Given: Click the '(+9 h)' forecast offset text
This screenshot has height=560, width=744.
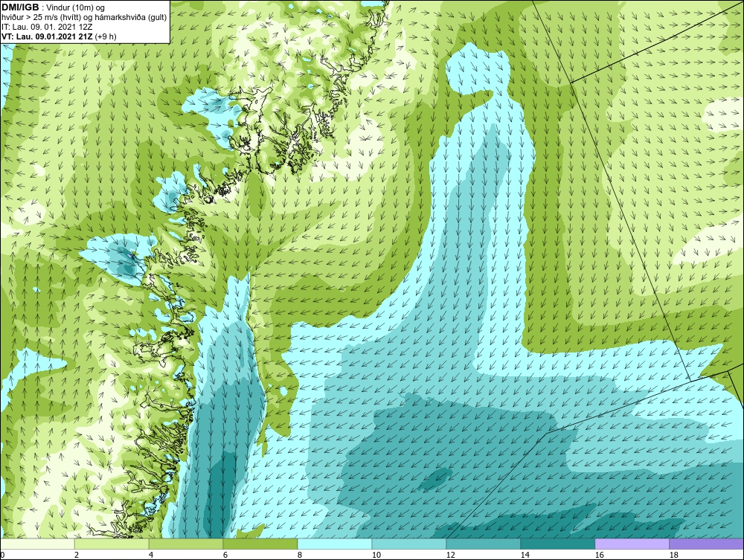Looking at the screenshot, I should (x=106, y=36).
